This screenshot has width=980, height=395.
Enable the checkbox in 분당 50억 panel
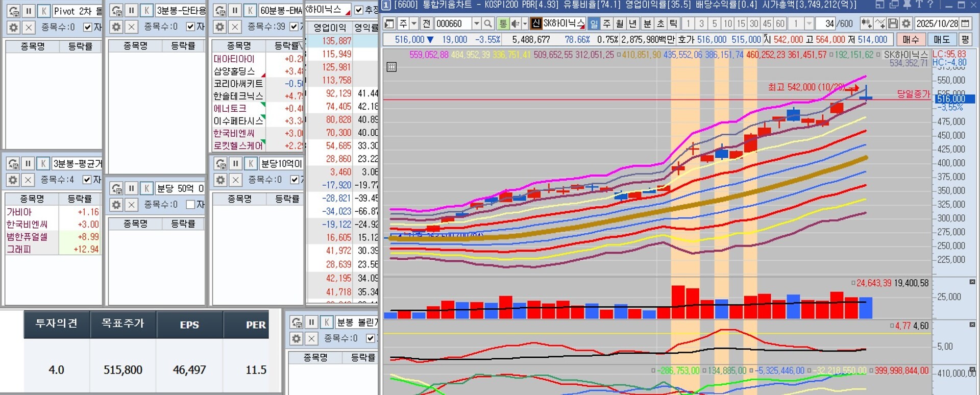190,205
